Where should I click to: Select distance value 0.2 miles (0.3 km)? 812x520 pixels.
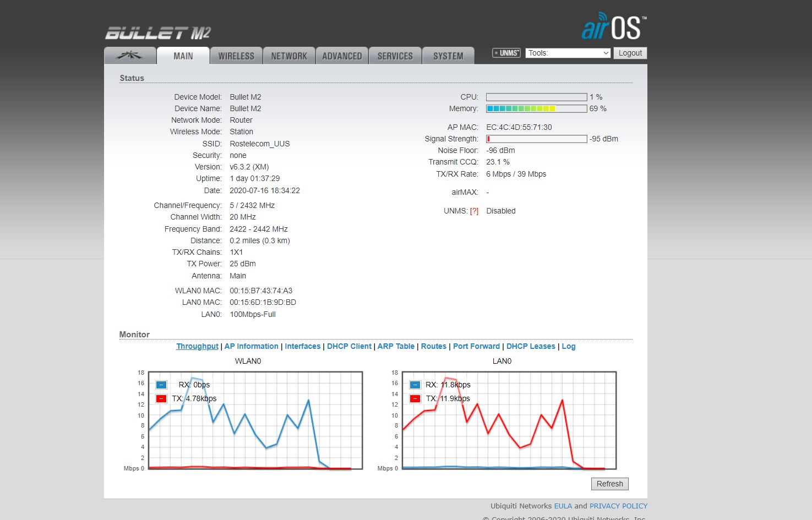260,240
